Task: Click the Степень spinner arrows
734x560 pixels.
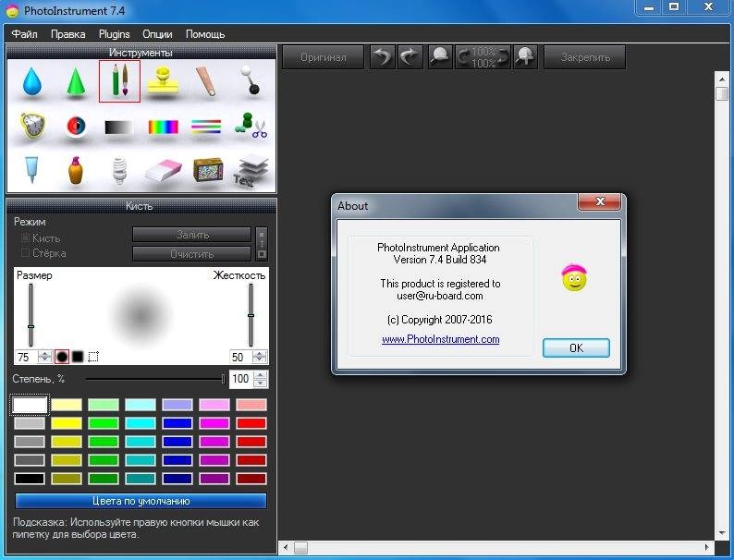Action: [261, 379]
